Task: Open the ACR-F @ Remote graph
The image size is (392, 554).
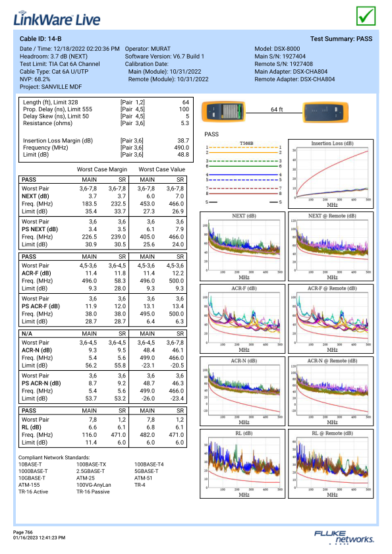Action: pyautogui.click(x=331, y=319)
